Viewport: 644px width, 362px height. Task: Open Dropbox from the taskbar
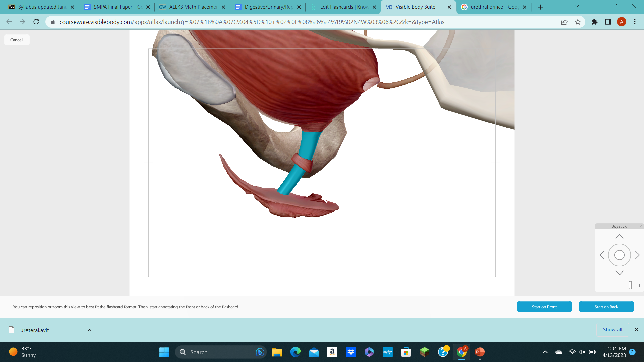pyautogui.click(x=351, y=352)
